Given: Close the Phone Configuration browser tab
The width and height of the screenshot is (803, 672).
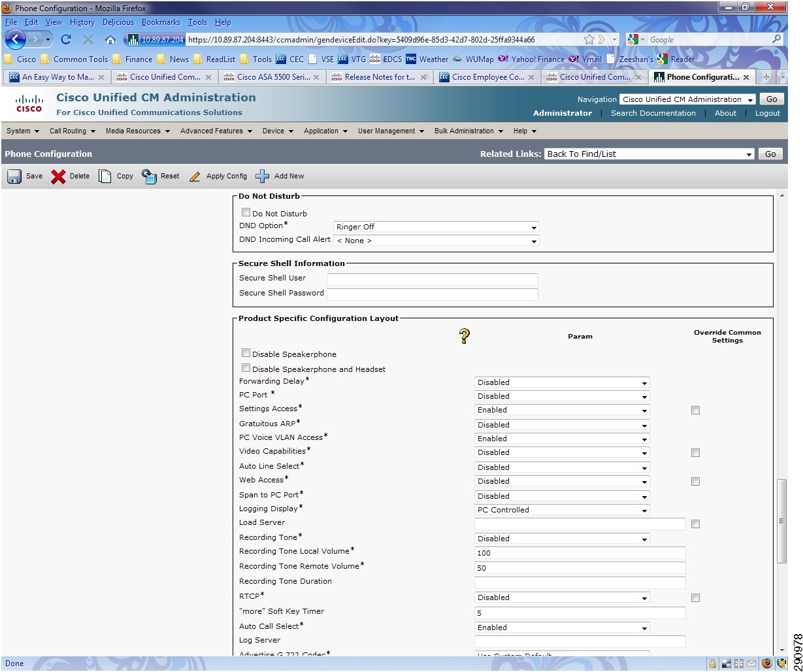Looking at the screenshot, I should tap(746, 77).
